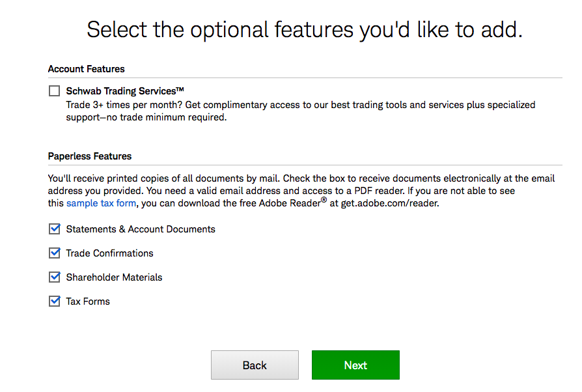Click the get.adobe.com/reader address text
Image resolution: width=582 pixels, height=392 pixels.
pos(390,203)
